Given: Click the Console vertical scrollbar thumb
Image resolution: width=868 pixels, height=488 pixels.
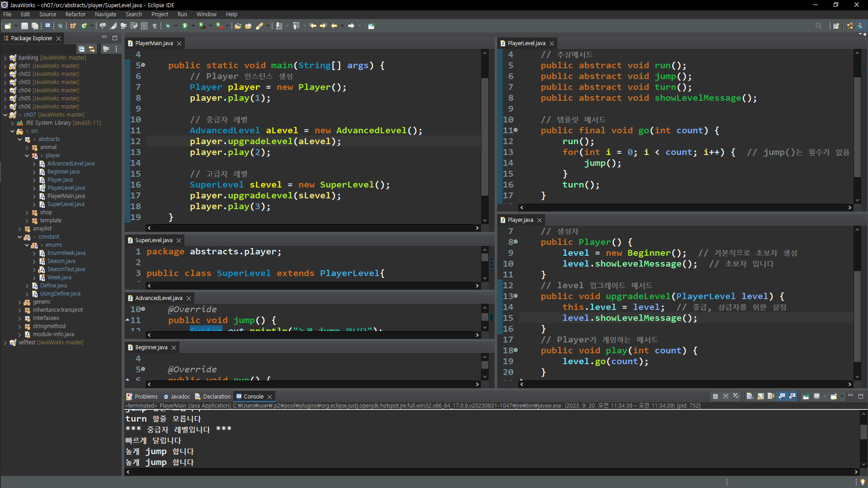Looking at the screenshot, I should tap(863, 432).
